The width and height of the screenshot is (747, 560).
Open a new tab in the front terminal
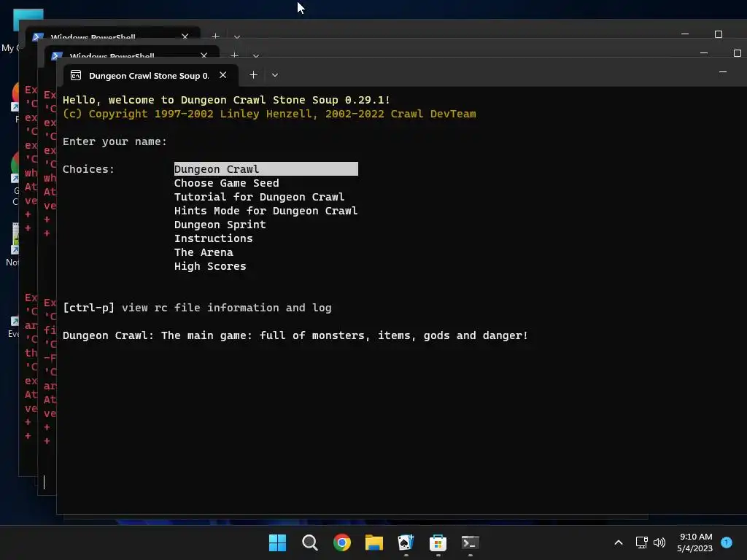253,75
